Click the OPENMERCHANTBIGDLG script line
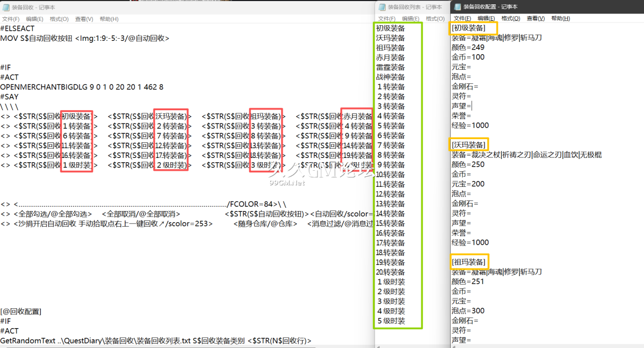The image size is (644, 348). (82, 87)
